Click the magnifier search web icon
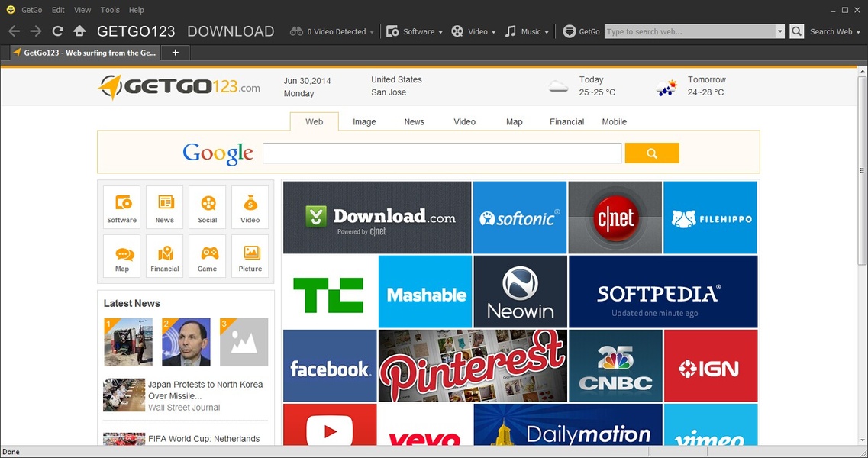868x458 pixels. tap(796, 31)
